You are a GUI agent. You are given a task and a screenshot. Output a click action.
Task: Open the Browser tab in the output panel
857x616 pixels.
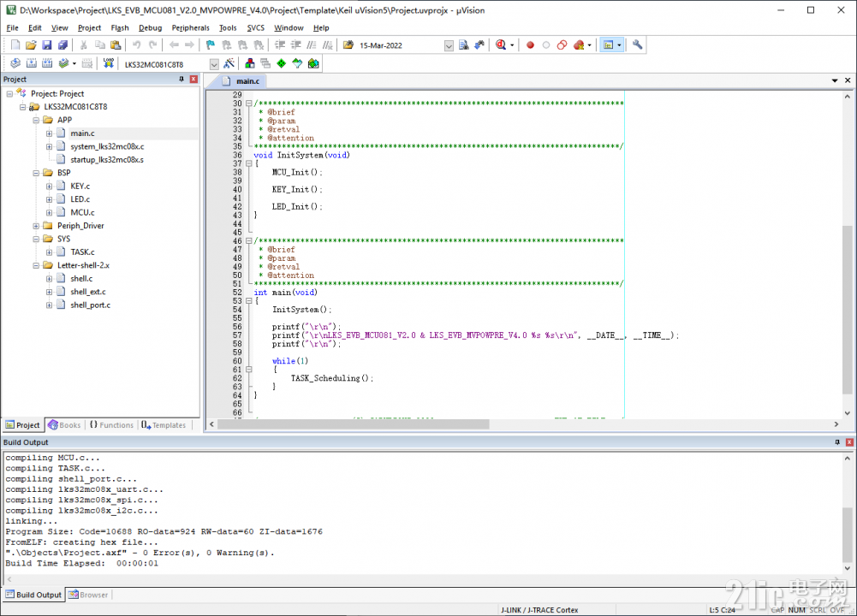(x=88, y=595)
